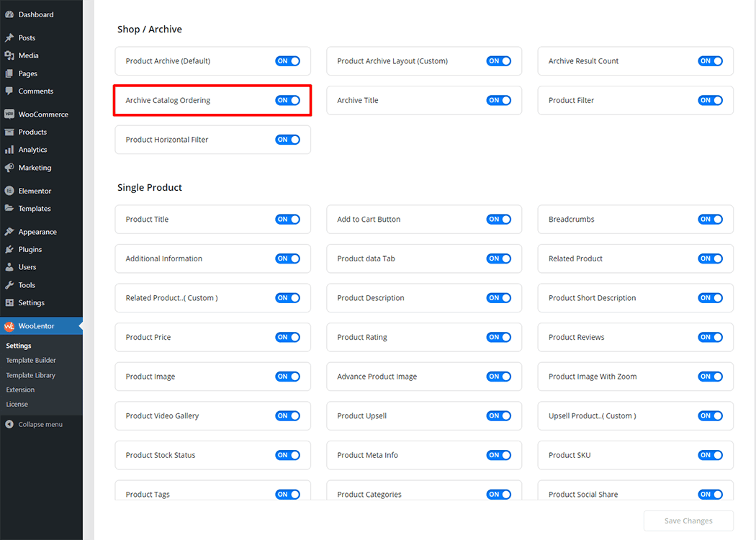
Task: Click the Plugins plug icon
Action: (9, 249)
